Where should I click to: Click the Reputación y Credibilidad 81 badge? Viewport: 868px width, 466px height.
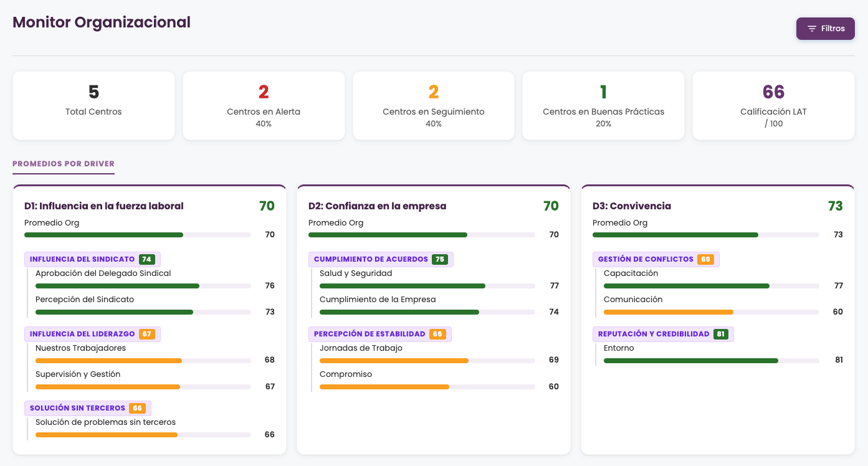[721, 334]
